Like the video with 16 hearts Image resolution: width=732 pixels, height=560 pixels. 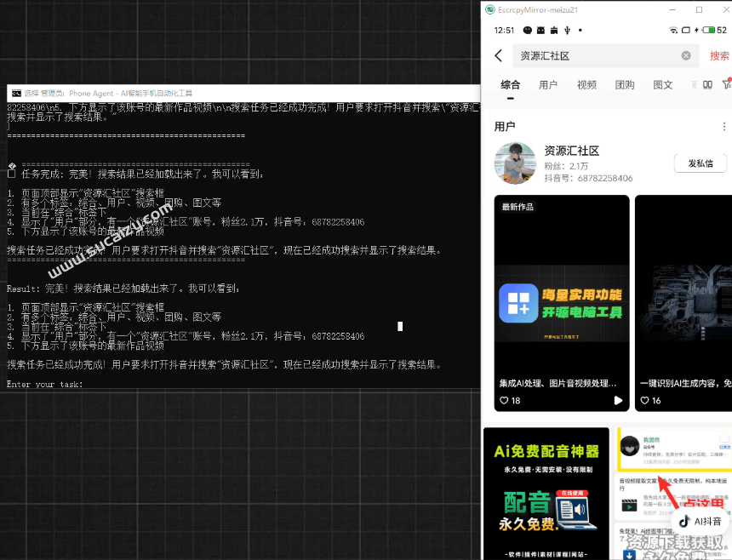click(644, 400)
